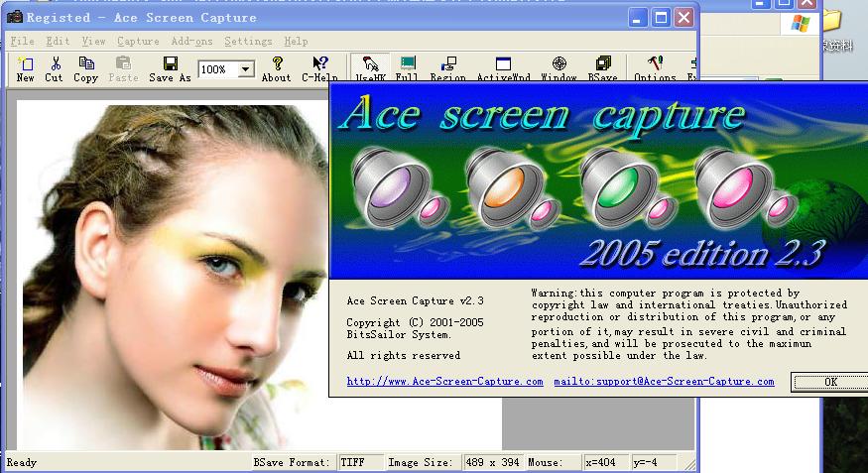
Task: Click the 'All rights reserved' text
Action: [404, 355]
